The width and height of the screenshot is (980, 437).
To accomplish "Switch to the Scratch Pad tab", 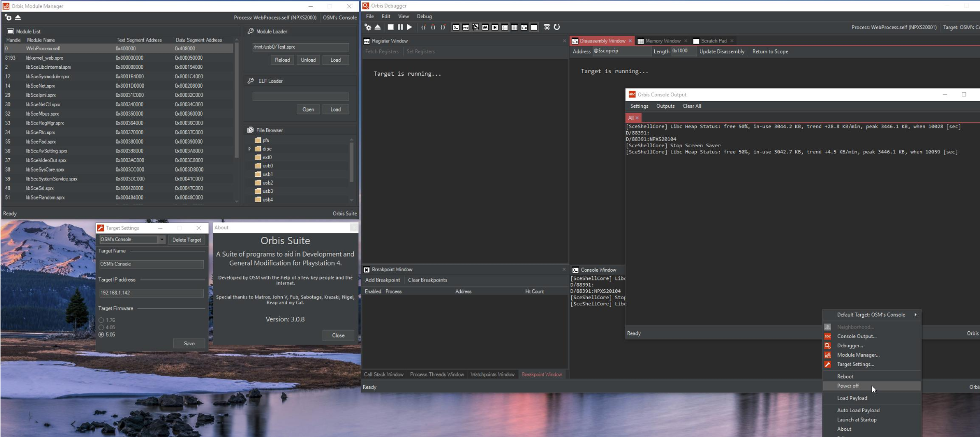I will point(713,41).
